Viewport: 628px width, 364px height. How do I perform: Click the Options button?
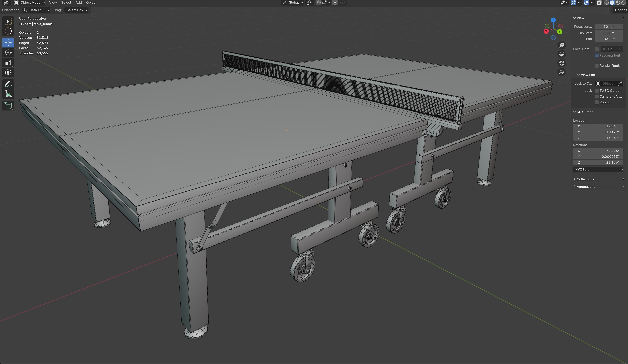[x=620, y=10]
